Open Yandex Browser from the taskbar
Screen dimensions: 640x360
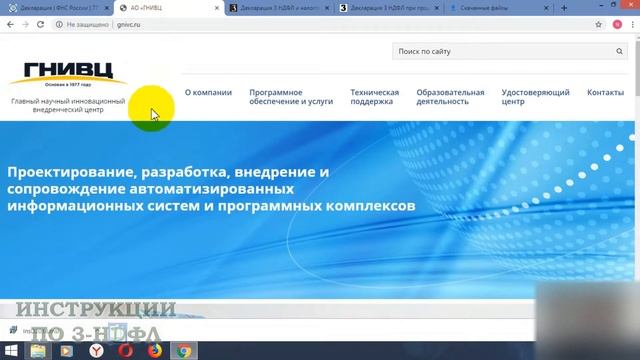point(96,351)
